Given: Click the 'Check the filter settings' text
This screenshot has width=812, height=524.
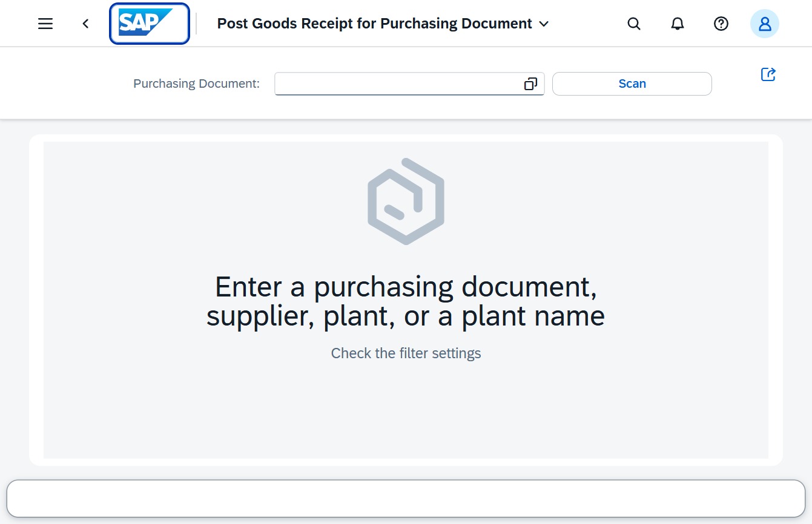Looking at the screenshot, I should (x=406, y=353).
